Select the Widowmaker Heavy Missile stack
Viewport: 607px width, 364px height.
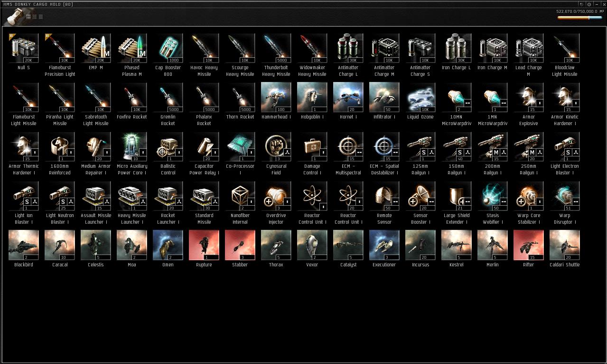coord(312,48)
